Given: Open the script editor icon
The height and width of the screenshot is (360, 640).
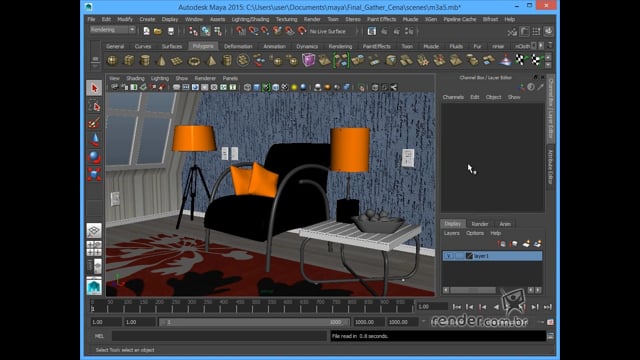Looking at the screenshot, I should pyautogui.click(x=550, y=336).
